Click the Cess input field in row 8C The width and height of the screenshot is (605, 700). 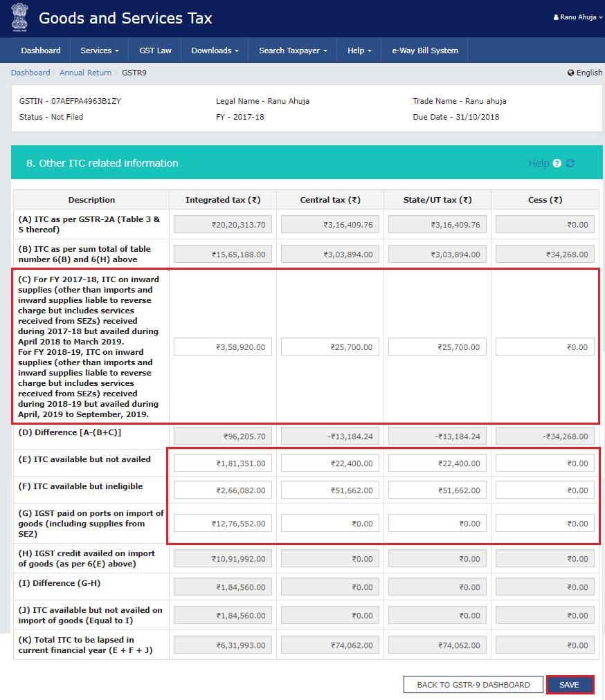click(x=546, y=347)
